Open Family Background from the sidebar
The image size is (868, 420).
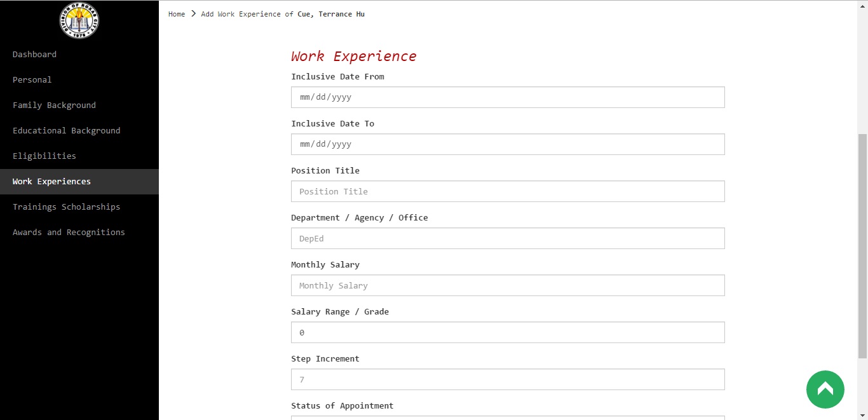point(54,105)
